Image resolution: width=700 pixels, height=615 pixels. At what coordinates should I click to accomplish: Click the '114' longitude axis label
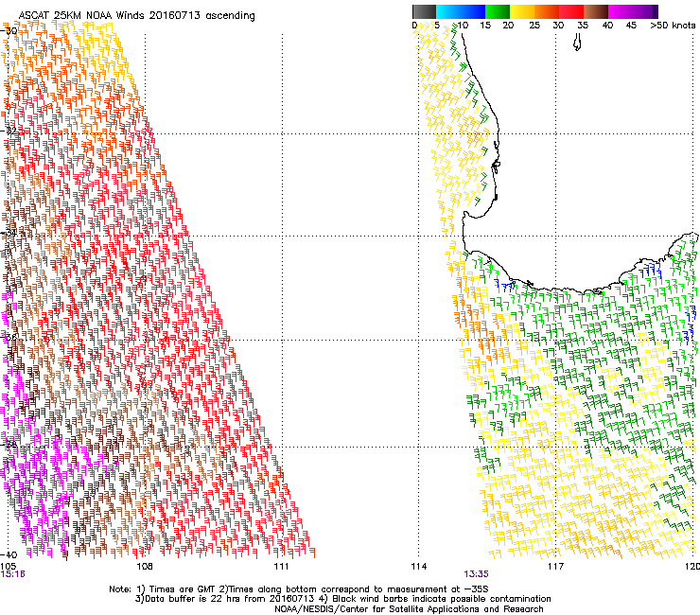tap(418, 567)
